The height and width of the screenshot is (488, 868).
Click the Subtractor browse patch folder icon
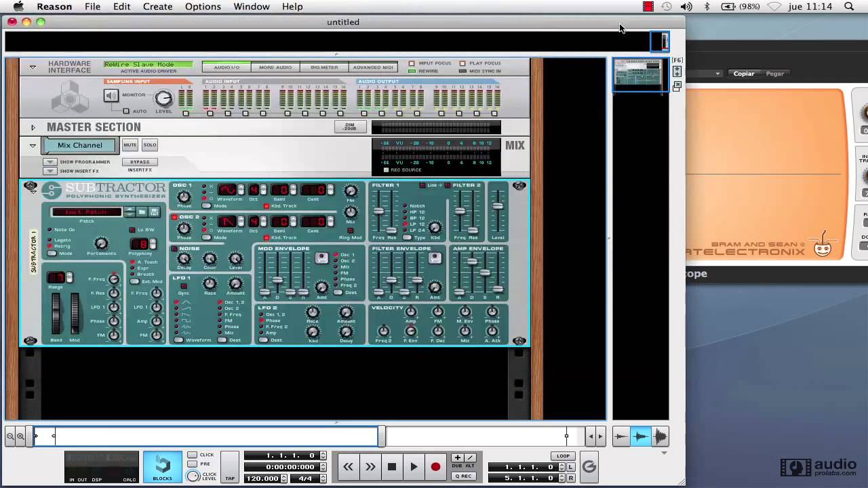coord(142,212)
